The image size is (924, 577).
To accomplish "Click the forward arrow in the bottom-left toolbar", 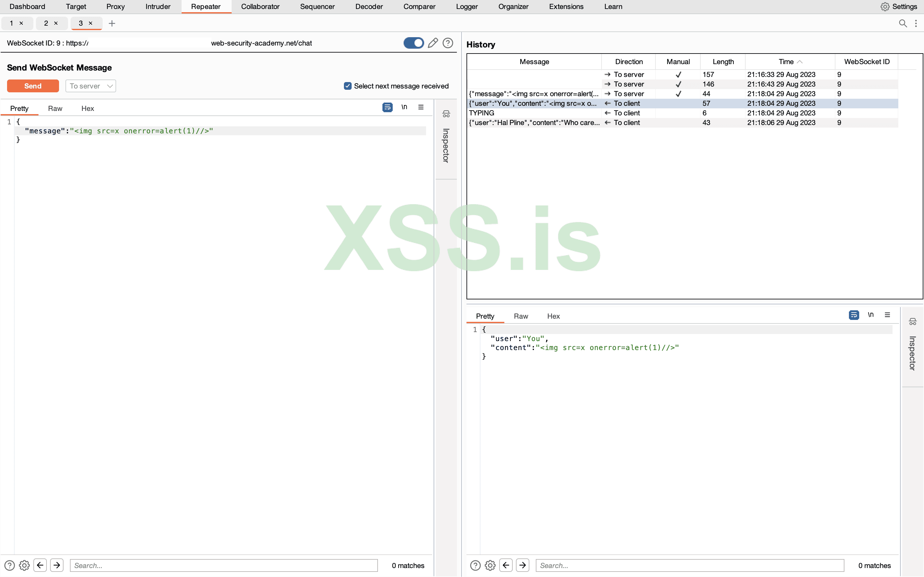I will 57,565.
